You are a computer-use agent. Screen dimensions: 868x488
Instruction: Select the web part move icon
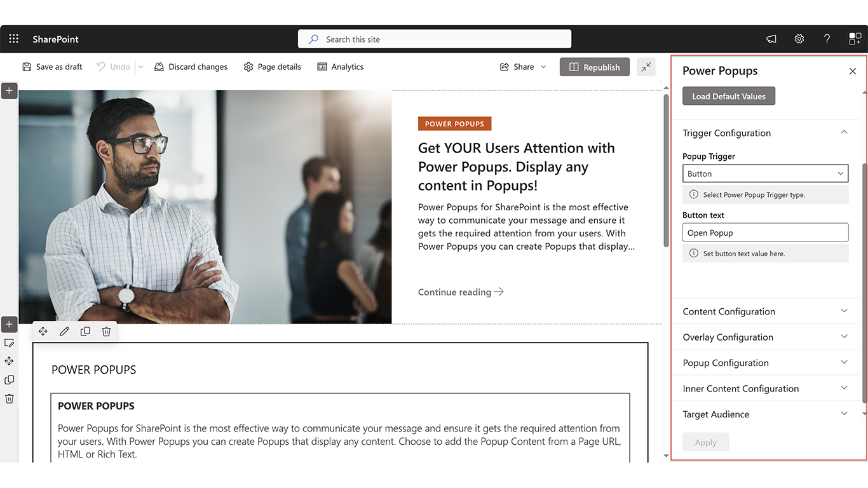coord(43,331)
